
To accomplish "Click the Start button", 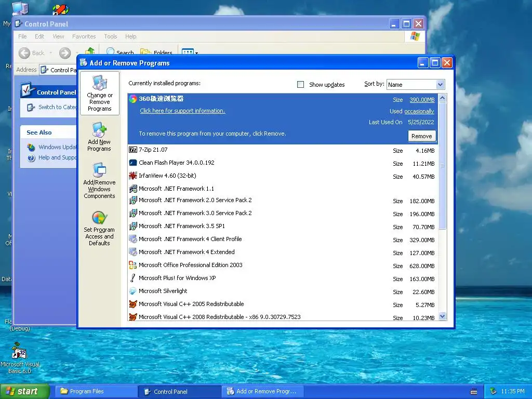I will pyautogui.click(x=24, y=392).
